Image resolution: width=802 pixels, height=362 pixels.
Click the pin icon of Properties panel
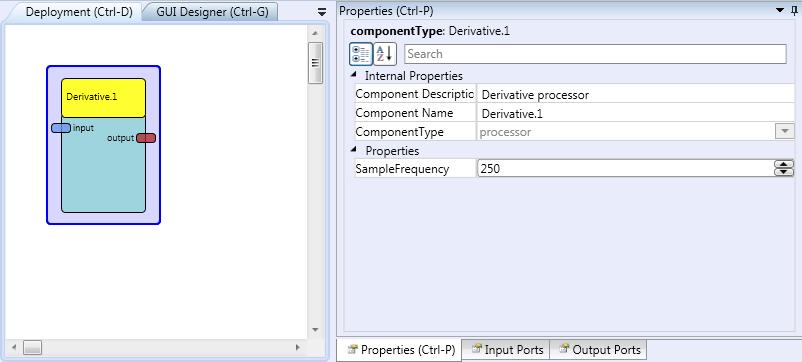pyautogui.click(x=794, y=11)
